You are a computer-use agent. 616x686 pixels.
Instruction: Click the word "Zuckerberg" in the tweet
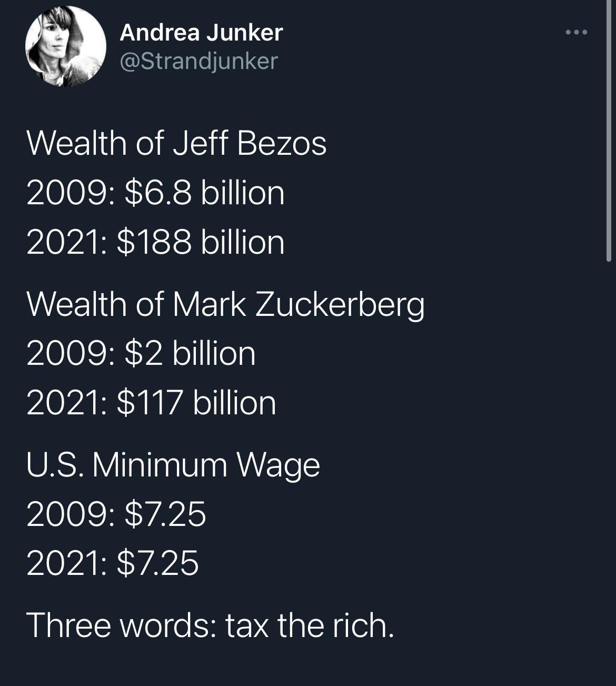tap(340, 305)
